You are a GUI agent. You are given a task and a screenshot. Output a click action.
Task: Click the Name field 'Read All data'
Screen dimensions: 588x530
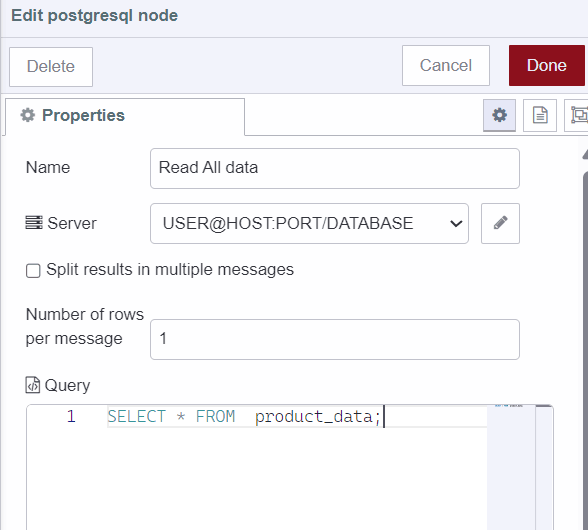click(335, 168)
